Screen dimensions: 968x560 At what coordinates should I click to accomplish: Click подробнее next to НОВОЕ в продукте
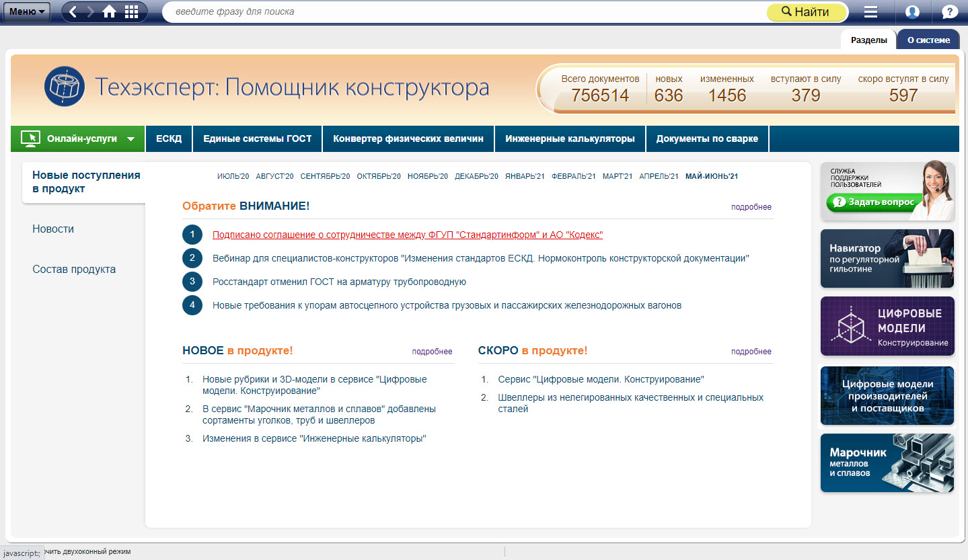[x=433, y=352]
